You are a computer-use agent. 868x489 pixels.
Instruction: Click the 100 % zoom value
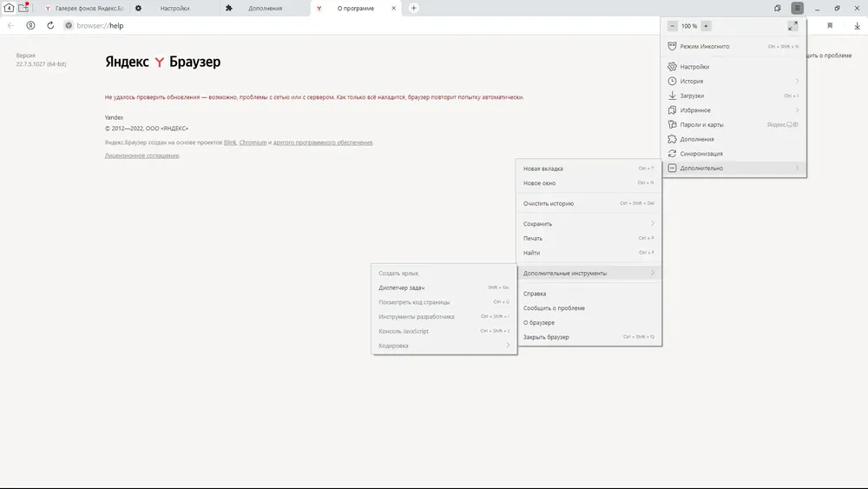tap(688, 26)
